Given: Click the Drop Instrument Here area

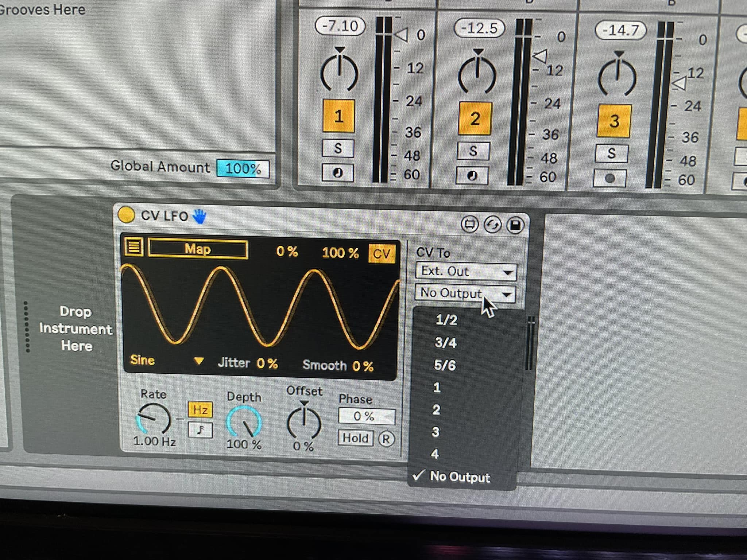Looking at the screenshot, I should coord(76,328).
